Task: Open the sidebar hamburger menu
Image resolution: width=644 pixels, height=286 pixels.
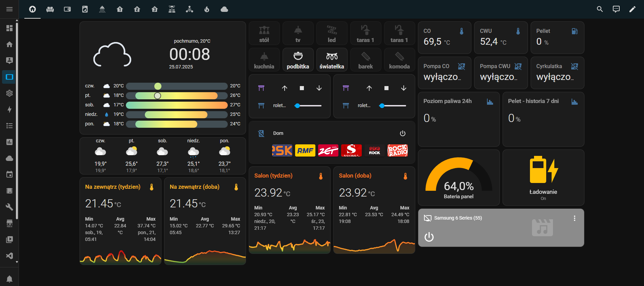Action: click(9, 9)
